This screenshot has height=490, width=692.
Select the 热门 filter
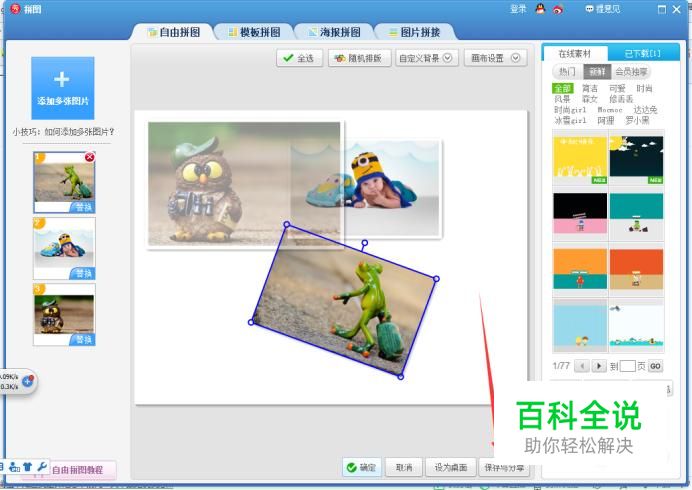[567, 72]
